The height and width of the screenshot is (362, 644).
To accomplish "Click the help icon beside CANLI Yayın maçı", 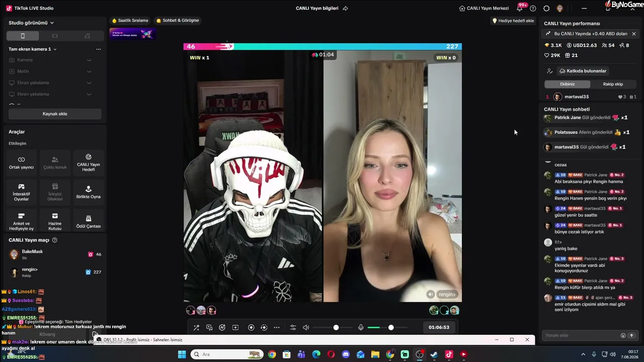I will click(x=55, y=240).
